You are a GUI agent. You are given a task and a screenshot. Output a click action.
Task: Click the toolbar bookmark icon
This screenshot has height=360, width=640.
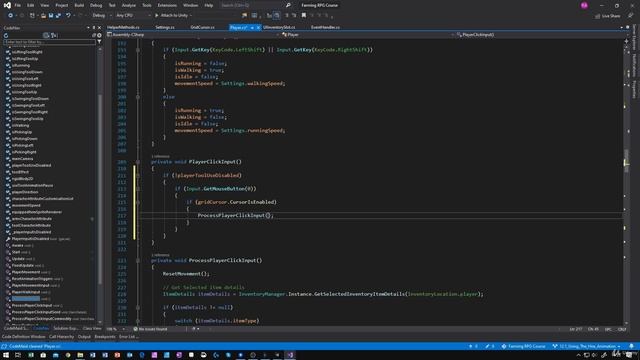click(x=304, y=16)
